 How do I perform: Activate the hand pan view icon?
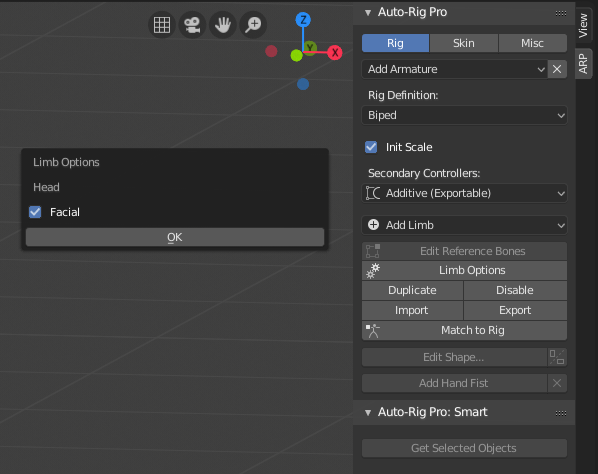223,25
